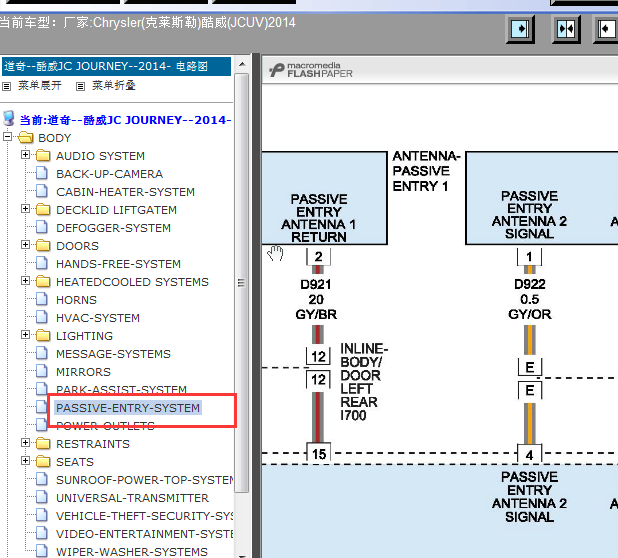Open the BACK-UP-CAMERA diagram
The width and height of the screenshot is (618, 558).
tap(109, 174)
